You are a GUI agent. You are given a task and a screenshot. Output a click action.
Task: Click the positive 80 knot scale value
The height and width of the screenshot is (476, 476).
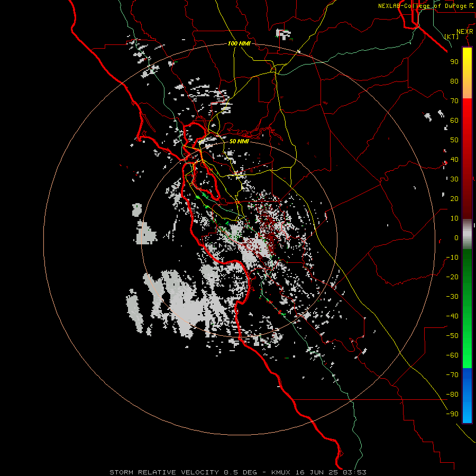click(454, 81)
